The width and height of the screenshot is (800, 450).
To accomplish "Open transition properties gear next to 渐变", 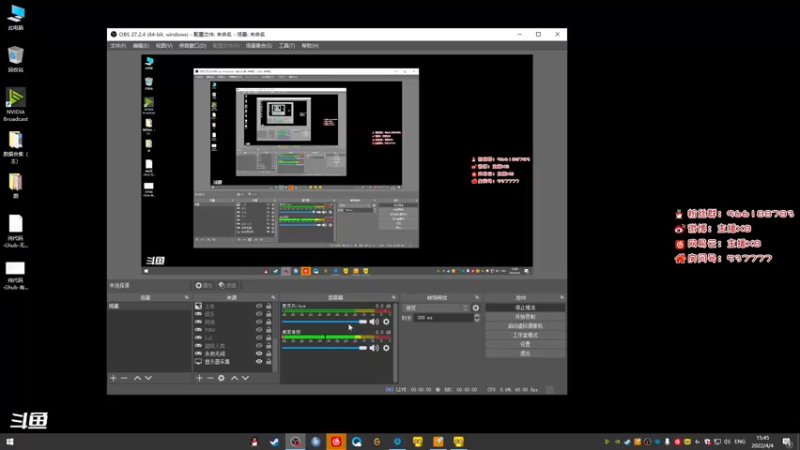I will (x=476, y=308).
